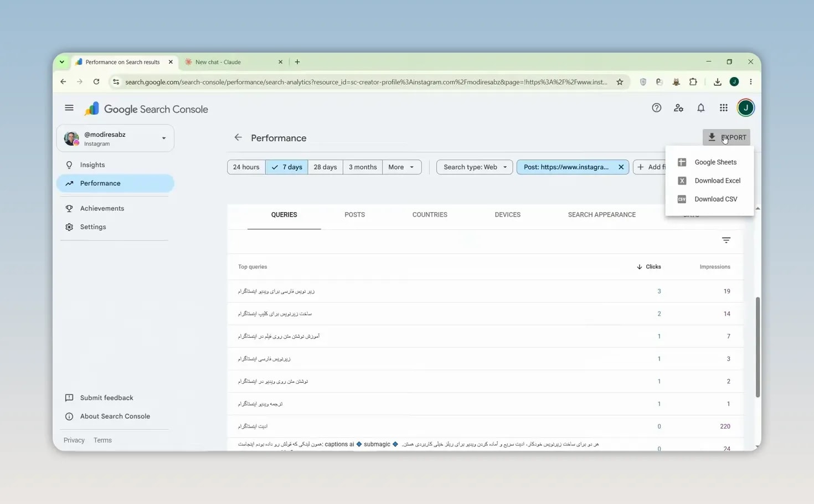Switch to the QUERIES tab

(284, 215)
